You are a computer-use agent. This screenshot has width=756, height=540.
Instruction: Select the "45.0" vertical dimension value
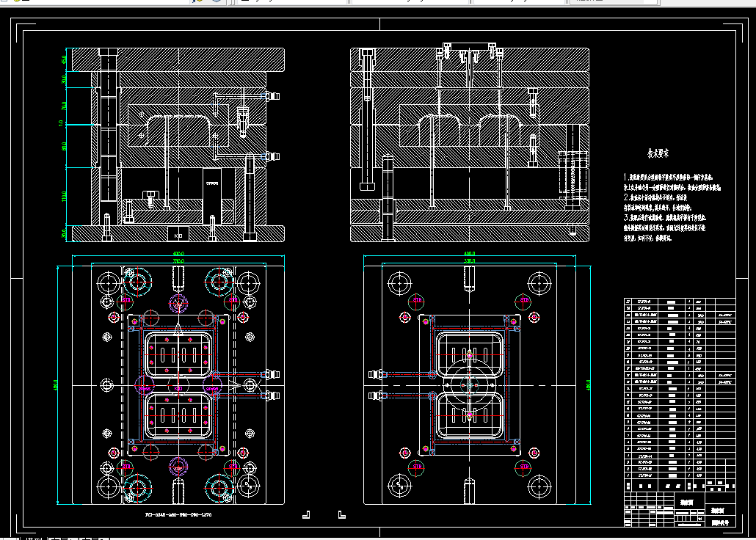[x=64, y=59]
